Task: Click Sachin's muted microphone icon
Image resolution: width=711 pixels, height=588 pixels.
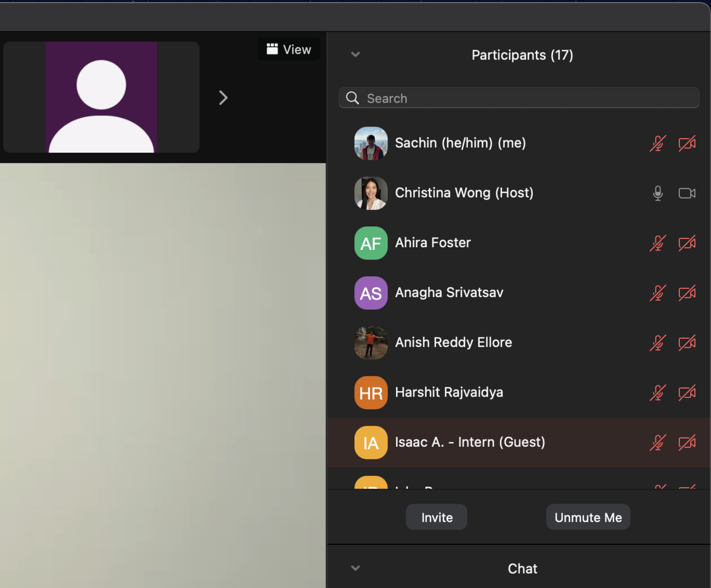Action: click(658, 143)
